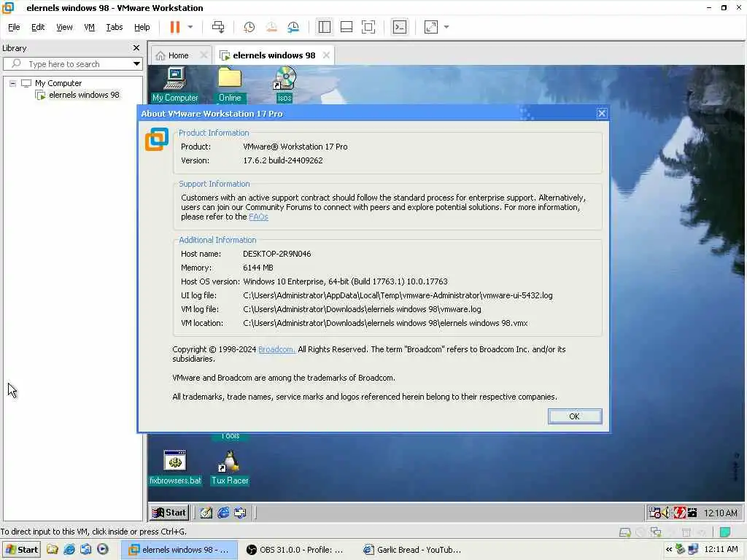Viewport: 747px width, 560px height.
Task: Expand hidden host tray icons chevron
Action: pyautogui.click(x=669, y=550)
